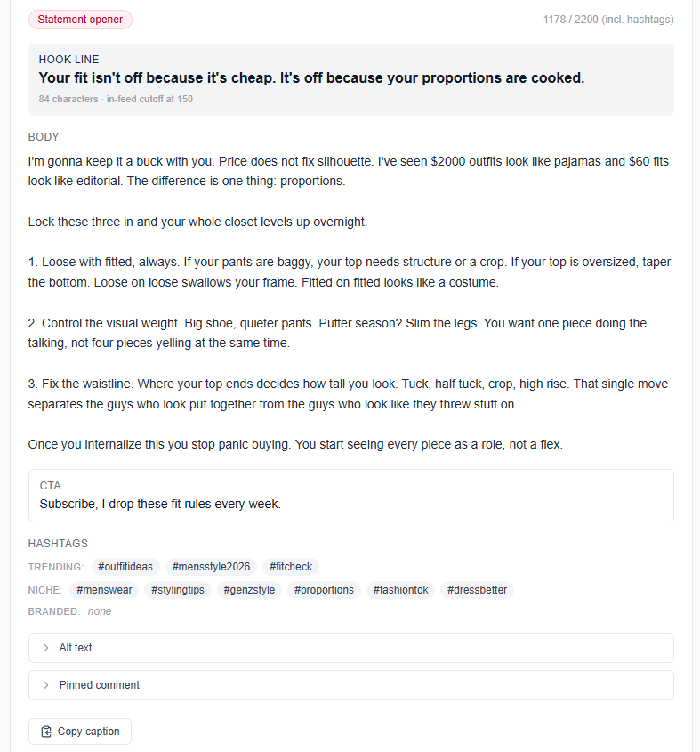Select the Statement opener tag
The image size is (700, 752).
pyautogui.click(x=80, y=20)
